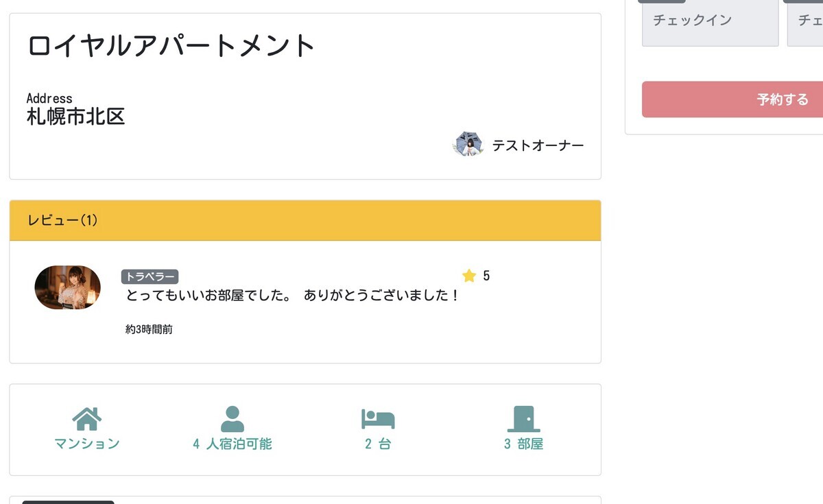Click the 4 人宿泊可能 label
Viewport: 823px width, 504px height.
click(232, 444)
